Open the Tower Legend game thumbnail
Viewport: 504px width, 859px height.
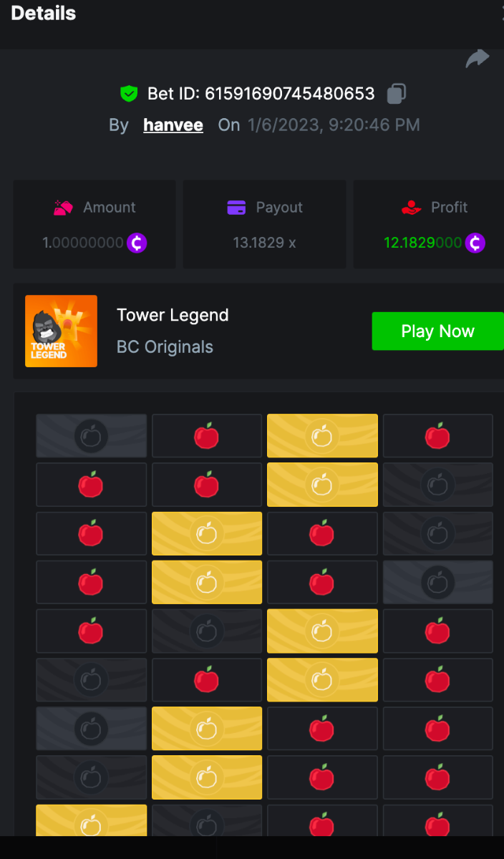click(61, 331)
